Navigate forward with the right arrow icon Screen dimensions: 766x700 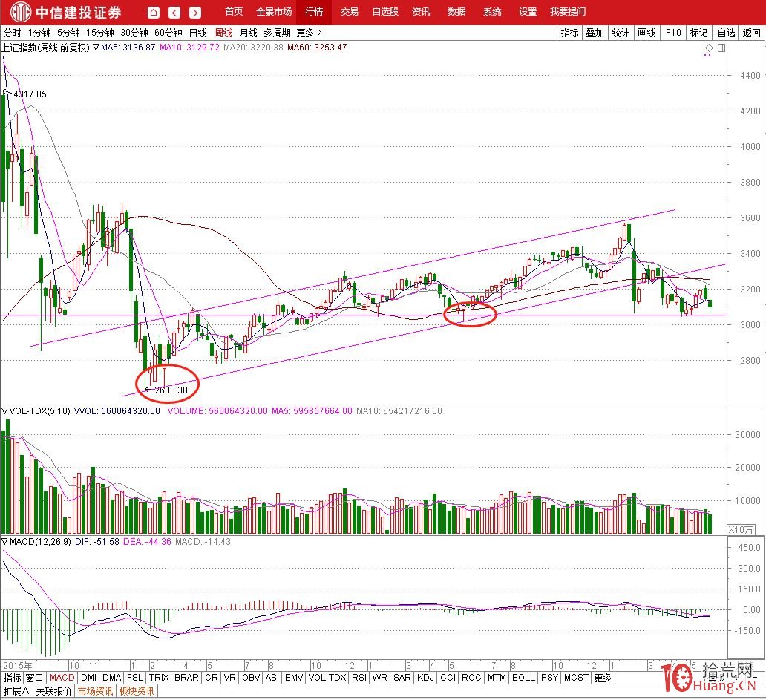pos(195,12)
